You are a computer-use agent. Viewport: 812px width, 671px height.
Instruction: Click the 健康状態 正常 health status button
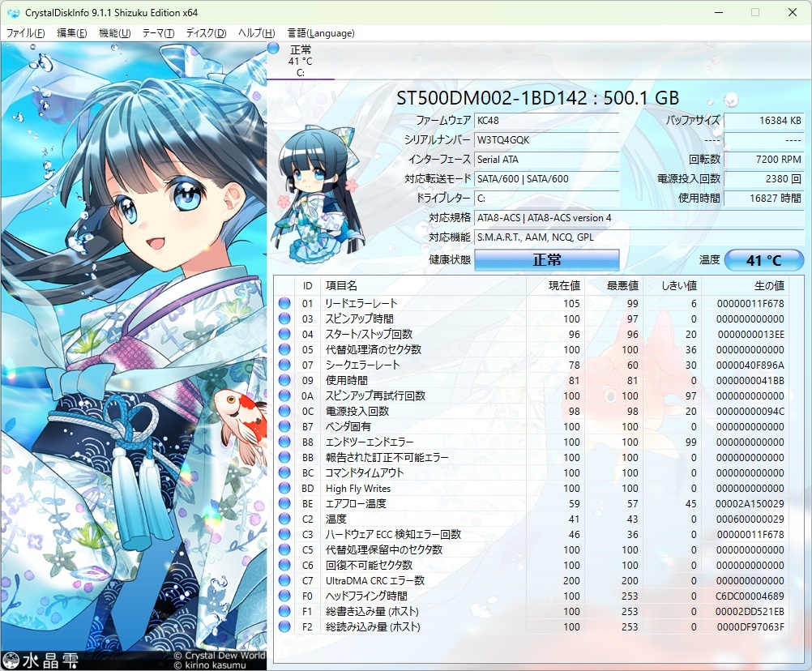pos(547,260)
